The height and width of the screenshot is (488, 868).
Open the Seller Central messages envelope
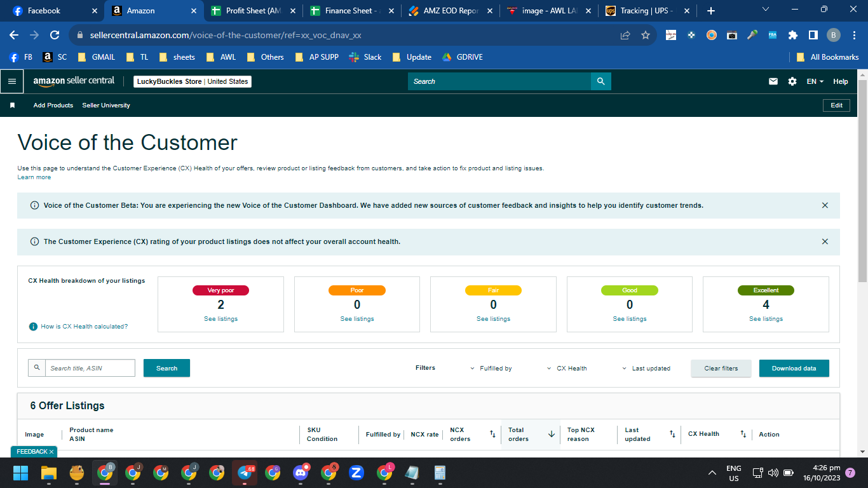[x=773, y=81]
